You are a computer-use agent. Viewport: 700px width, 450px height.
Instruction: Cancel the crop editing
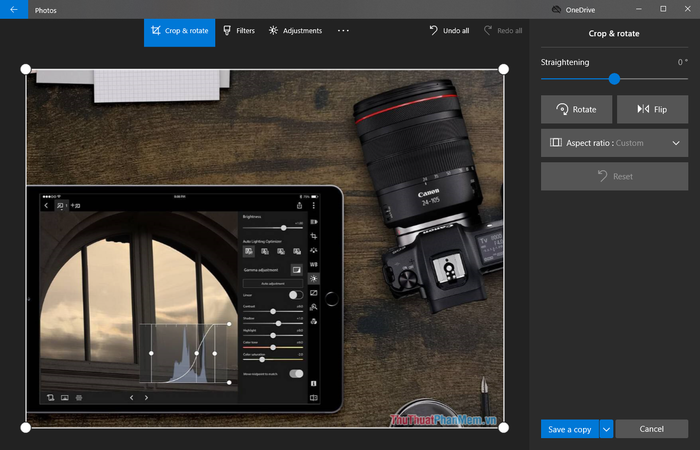652,429
